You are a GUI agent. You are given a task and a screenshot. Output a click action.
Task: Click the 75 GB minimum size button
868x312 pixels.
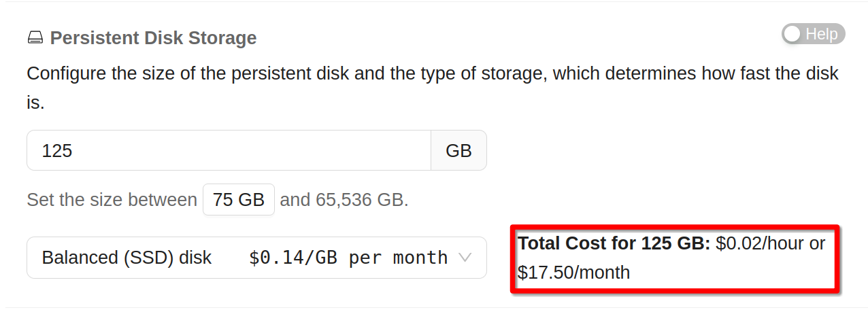(238, 200)
